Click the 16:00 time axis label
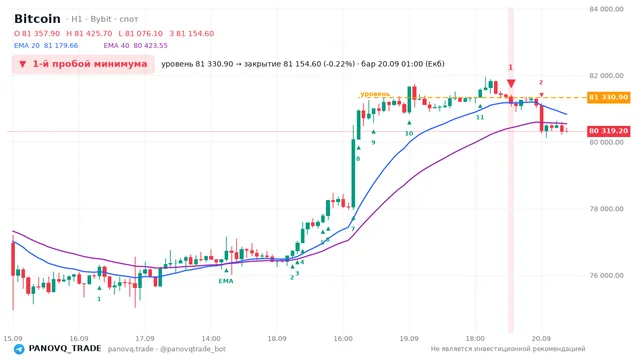Viewport: 640px width, 360px height. [x=343, y=338]
